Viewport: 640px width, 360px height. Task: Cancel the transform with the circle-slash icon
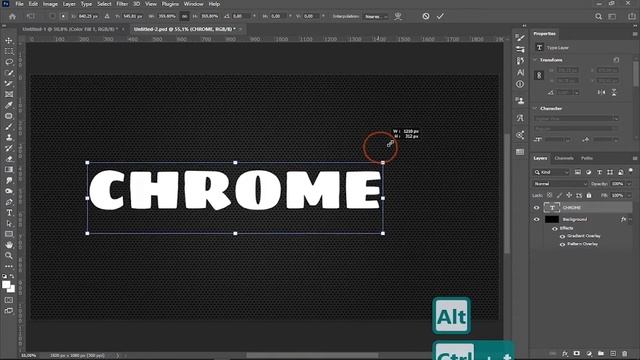click(426, 16)
